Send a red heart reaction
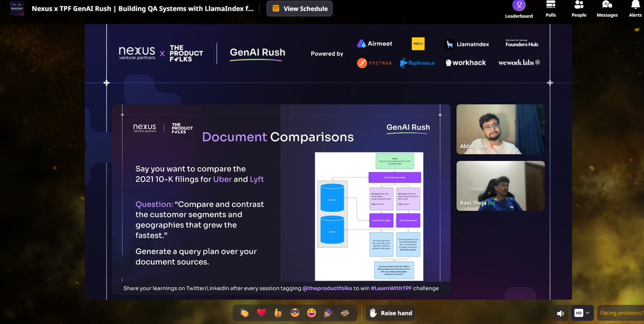 pos(261,313)
